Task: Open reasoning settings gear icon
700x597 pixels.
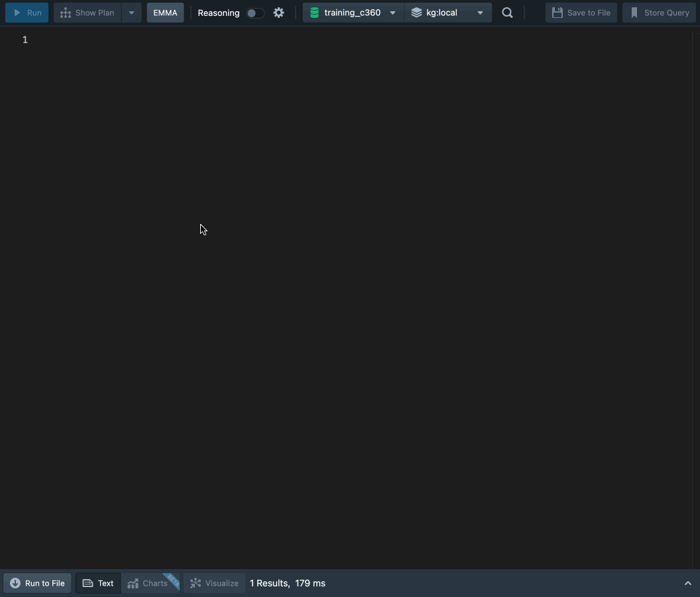Action: click(x=278, y=13)
